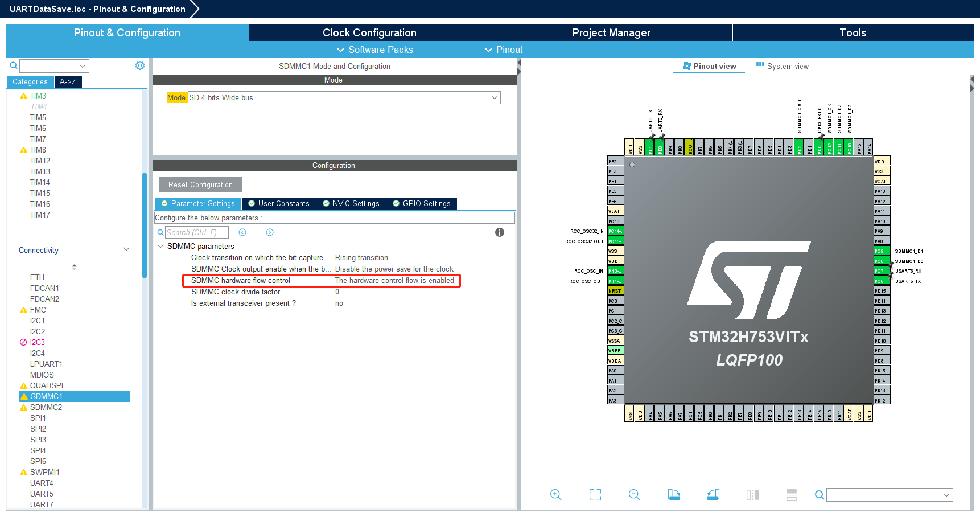Screen dimensions: 980x517
Task: Click the vertical split view icon
Action: tap(752, 495)
